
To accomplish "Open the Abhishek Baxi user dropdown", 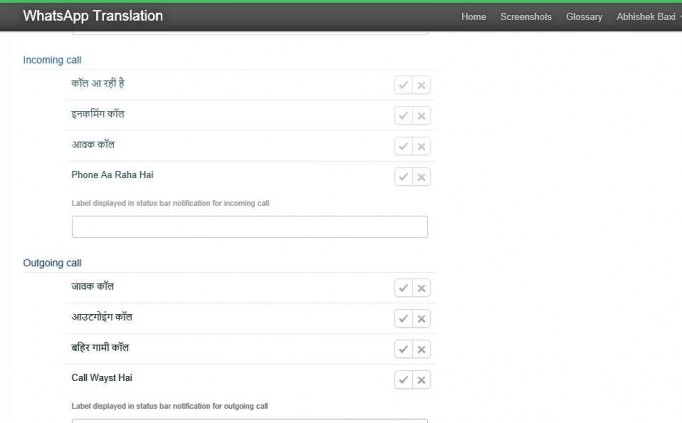I will (647, 17).
